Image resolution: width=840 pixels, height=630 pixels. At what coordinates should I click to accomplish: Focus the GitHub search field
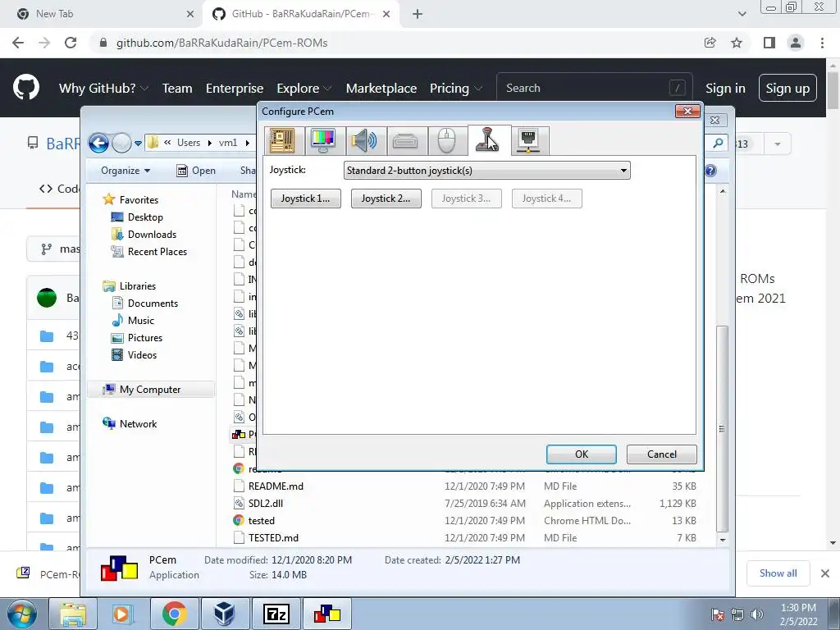[x=595, y=88]
